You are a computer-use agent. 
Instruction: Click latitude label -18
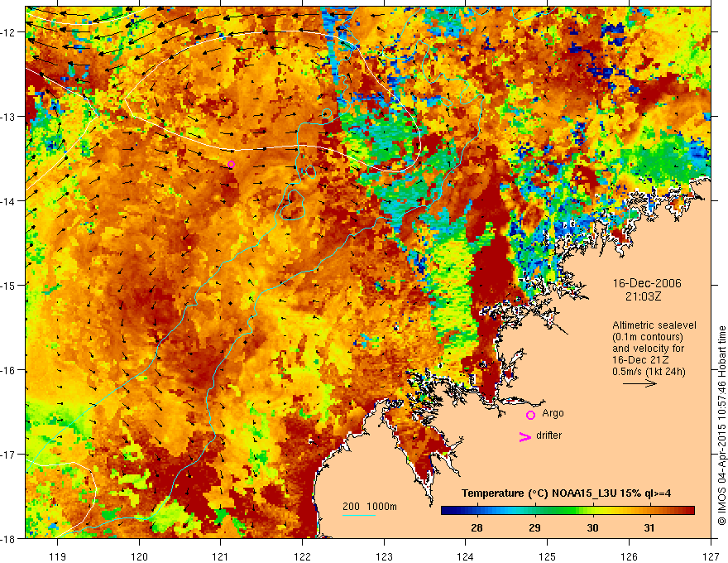[x=9, y=538]
